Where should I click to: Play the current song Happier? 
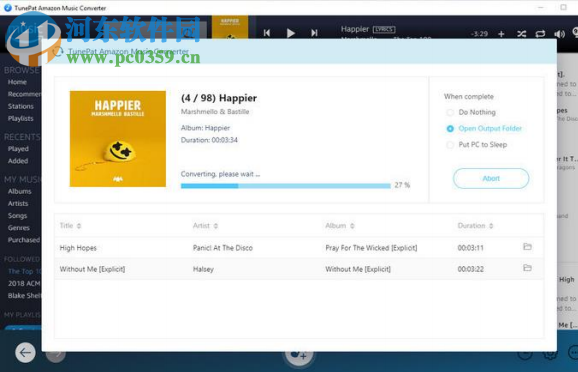(x=290, y=33)
